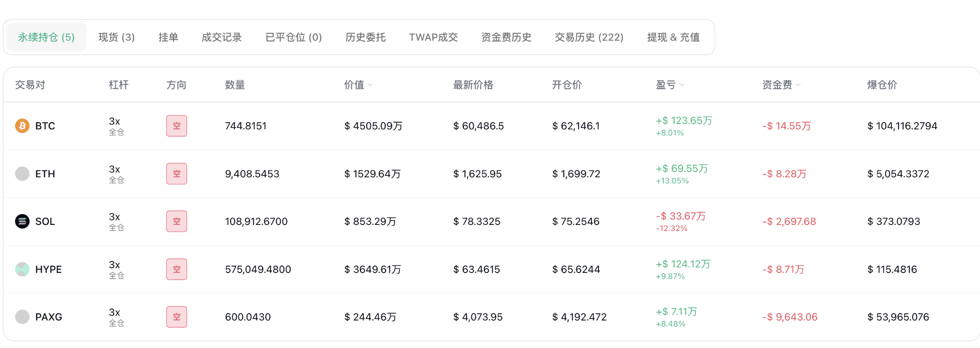
Task: Click the ETH trading pair name
Action: tap(45, 174)
